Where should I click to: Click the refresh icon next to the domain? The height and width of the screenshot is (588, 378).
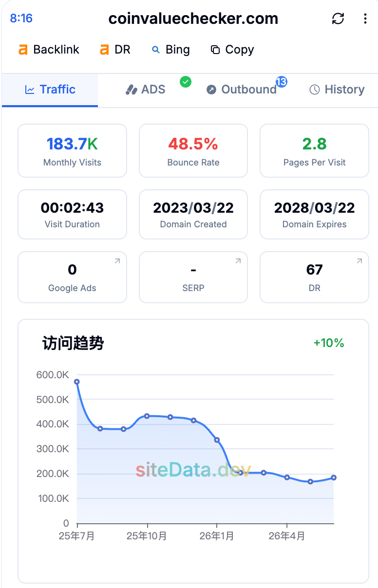(x=338, y=18)
